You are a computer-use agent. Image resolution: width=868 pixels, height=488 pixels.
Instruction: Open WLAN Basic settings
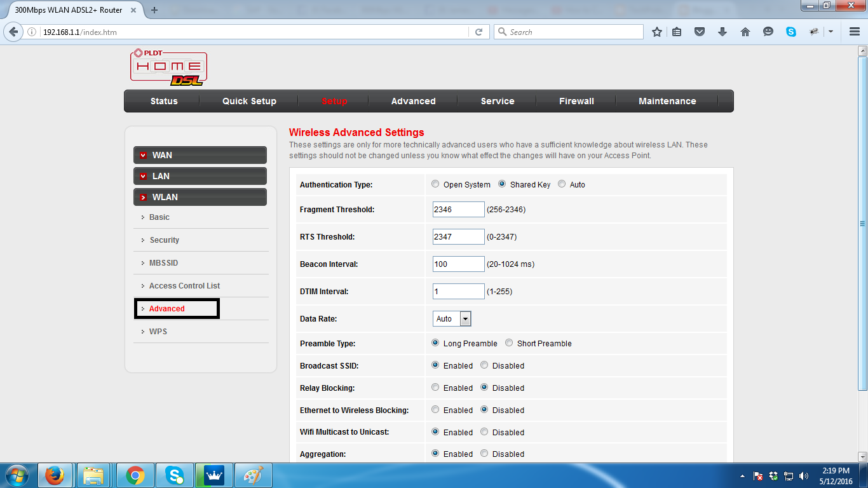(159, 217)
